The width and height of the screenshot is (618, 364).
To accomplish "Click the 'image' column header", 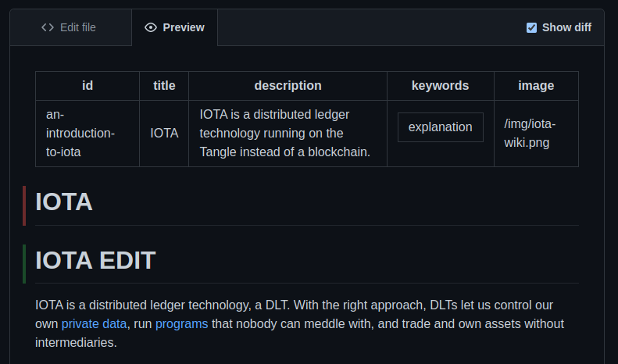I will pos(536,86).
